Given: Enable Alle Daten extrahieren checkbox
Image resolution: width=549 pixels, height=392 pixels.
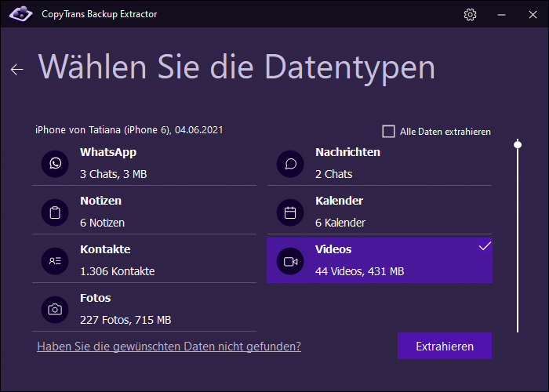Looking at the screenshot, I should [388, 132].
